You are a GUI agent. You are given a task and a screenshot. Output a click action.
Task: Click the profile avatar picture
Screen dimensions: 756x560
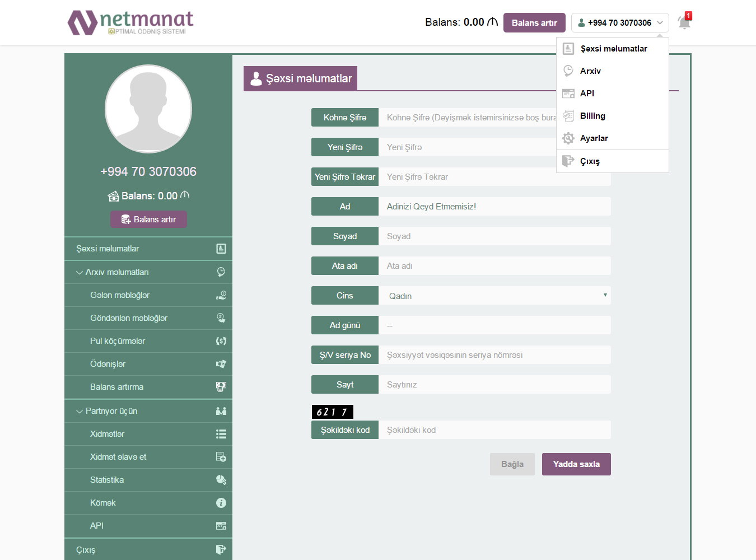coord(148,109)
